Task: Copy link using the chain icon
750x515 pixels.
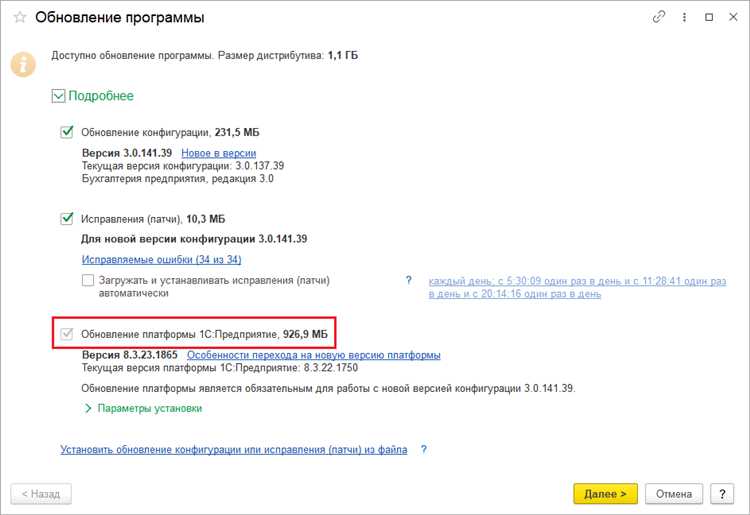Action: [x=659, y=17]
